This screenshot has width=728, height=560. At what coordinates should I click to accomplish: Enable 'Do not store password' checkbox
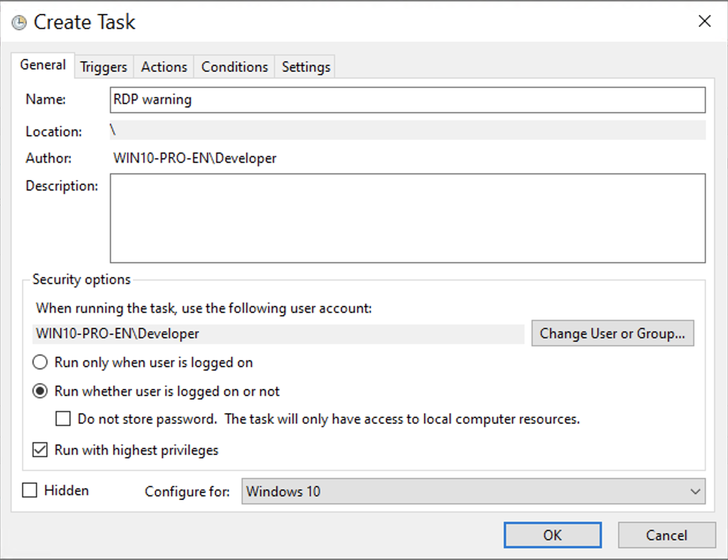[63, 419]
